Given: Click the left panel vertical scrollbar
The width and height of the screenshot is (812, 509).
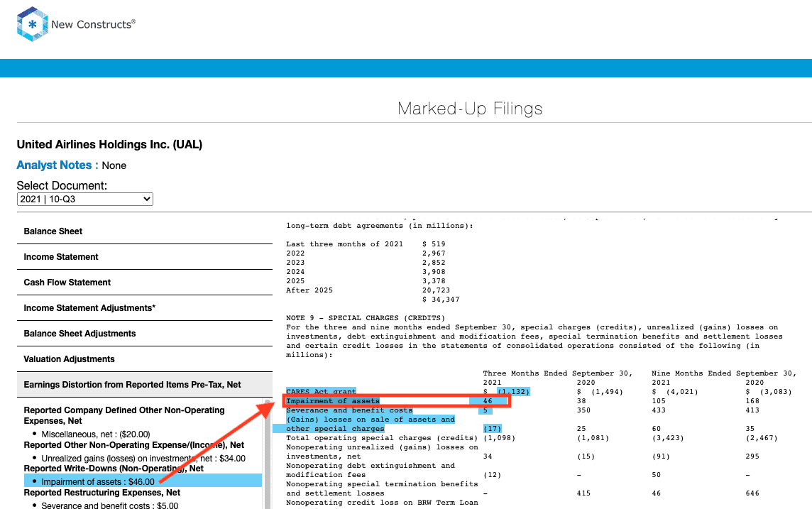Looking at the screenshot, I should click(x=267, y=454).
